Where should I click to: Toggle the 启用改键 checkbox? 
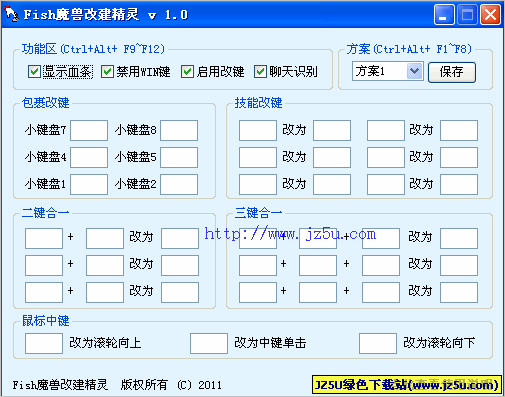coord(187,72)
